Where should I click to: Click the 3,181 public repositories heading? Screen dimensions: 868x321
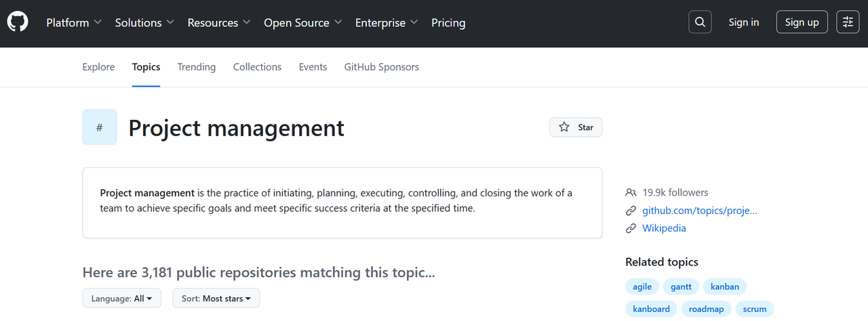259,272
